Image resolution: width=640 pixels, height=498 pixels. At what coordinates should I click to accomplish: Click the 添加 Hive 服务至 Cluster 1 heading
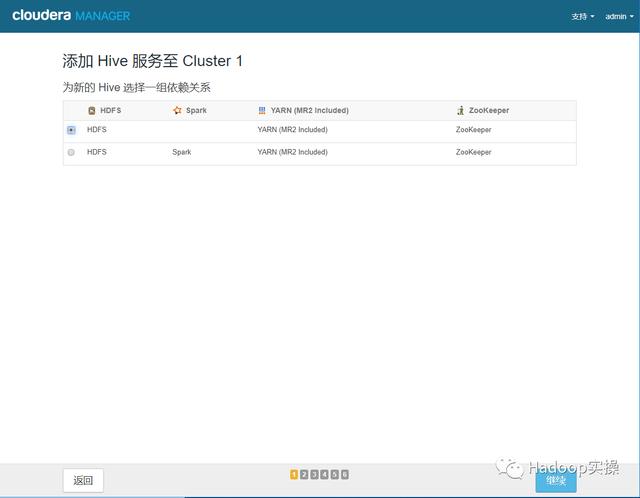pyautogui.click(x=153, y=61)
